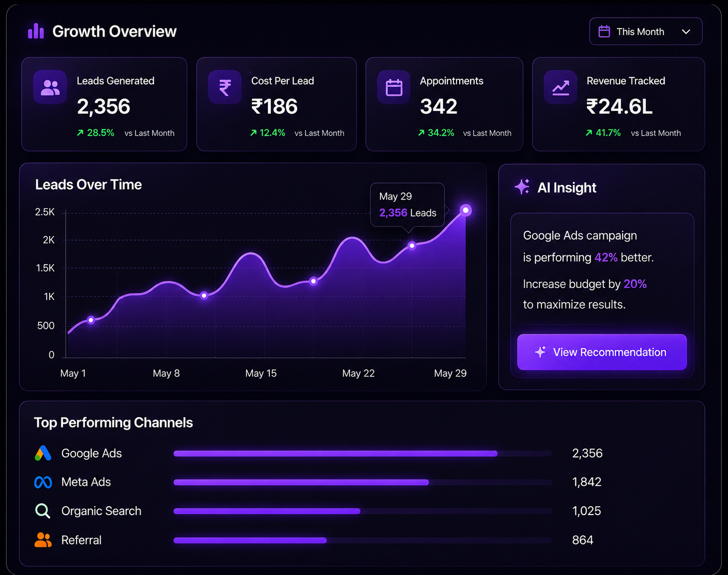Image resolution: width=728 pixels, height=575 pixels.
Task: Click the View Recommendation button
Action: coord(602,352)
